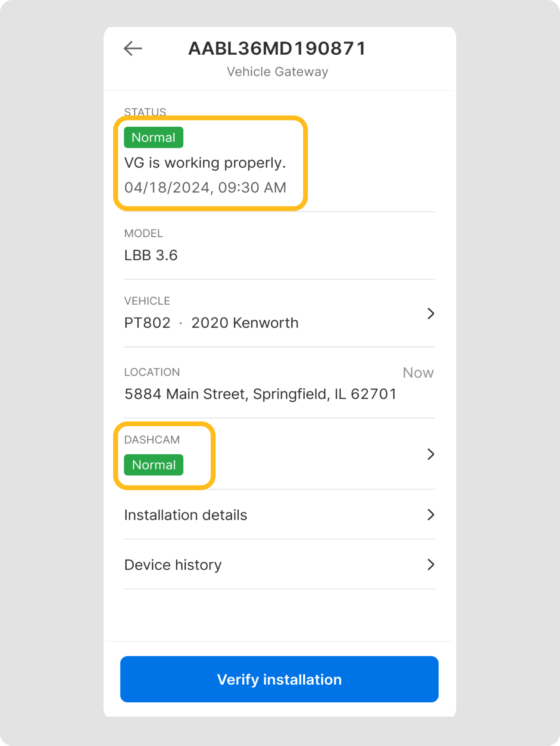The image size is (560, 746).
Task: Click the Device history chevron arrow
Action: click(431, 565)
